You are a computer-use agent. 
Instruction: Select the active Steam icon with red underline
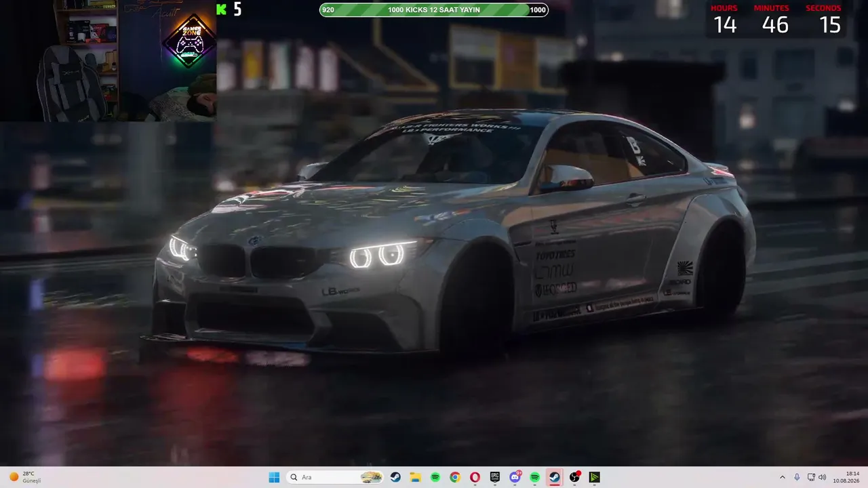coord(555,477)
